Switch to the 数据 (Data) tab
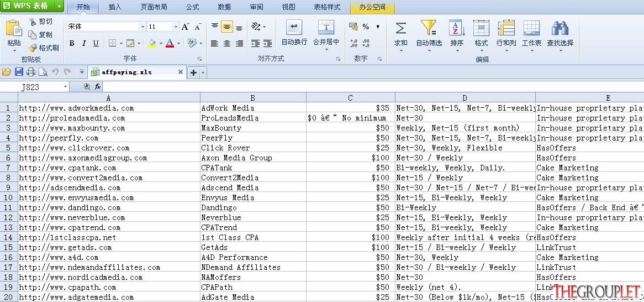 click(224, 7)
